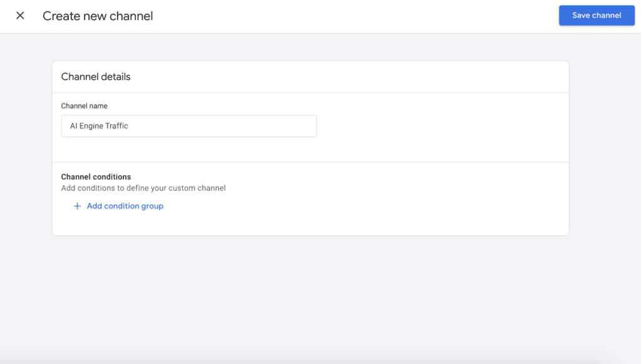Click the close X next to Create new channel
The width and height of the screenshot is (641, 364).
point(19,16)
